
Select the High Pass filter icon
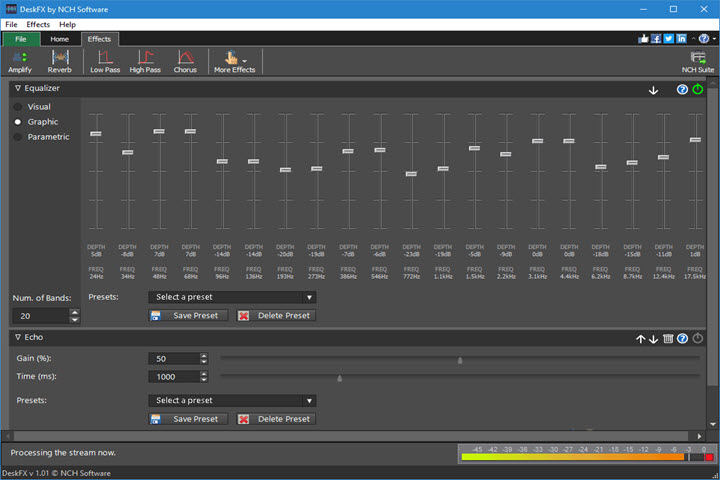pyautogui.click(x=145, y=62)
